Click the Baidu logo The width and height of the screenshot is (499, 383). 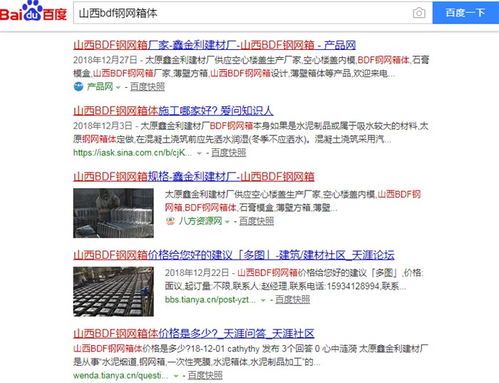[x=33, y=12]
